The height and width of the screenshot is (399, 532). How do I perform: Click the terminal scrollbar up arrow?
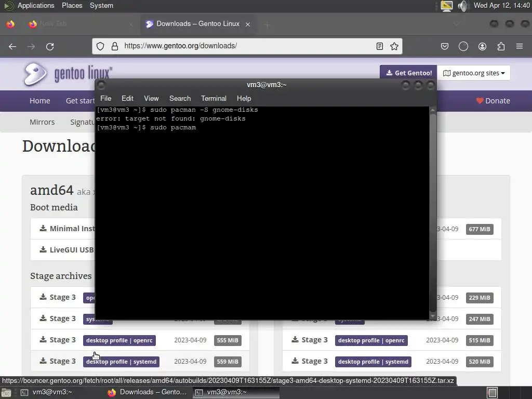433,110
